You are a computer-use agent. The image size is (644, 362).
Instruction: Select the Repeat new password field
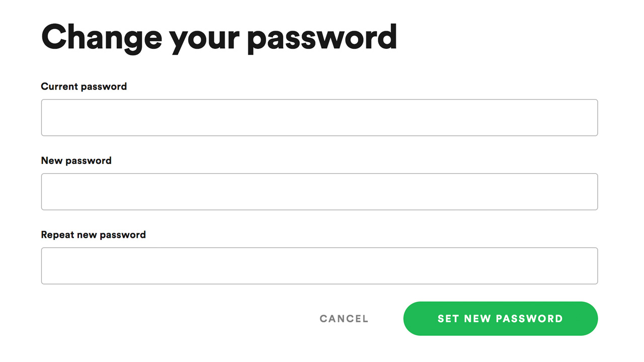(319, 265)
